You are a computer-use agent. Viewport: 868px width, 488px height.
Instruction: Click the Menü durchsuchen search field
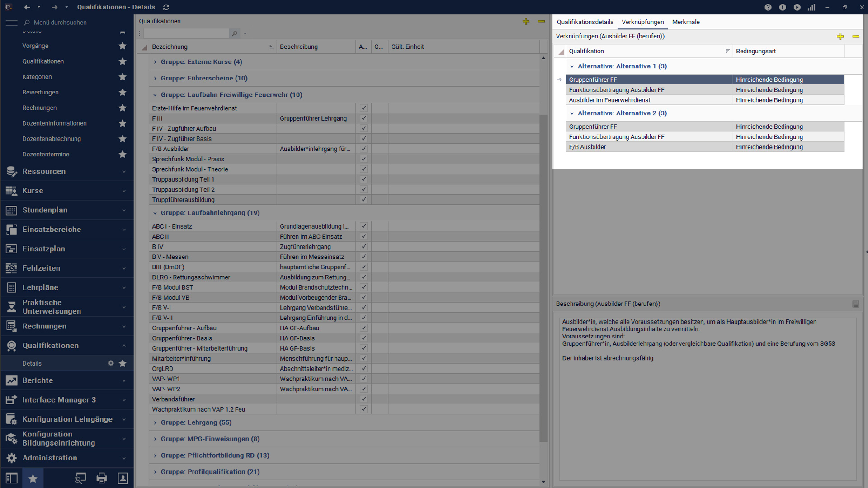(60, 23)
